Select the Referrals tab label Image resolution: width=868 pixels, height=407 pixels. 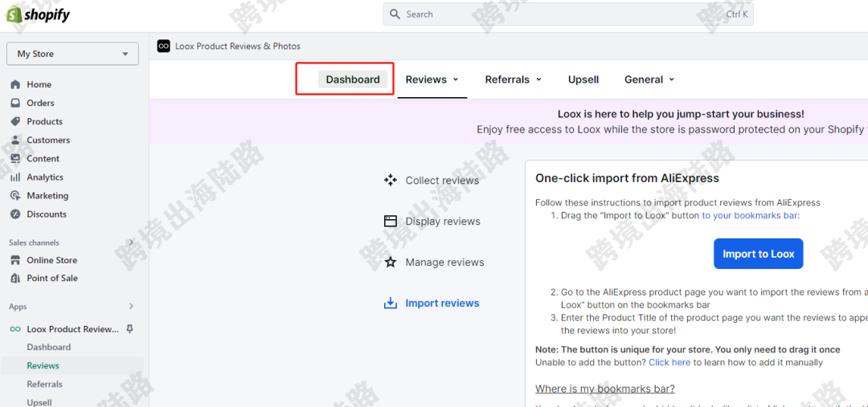pos(508,79)
